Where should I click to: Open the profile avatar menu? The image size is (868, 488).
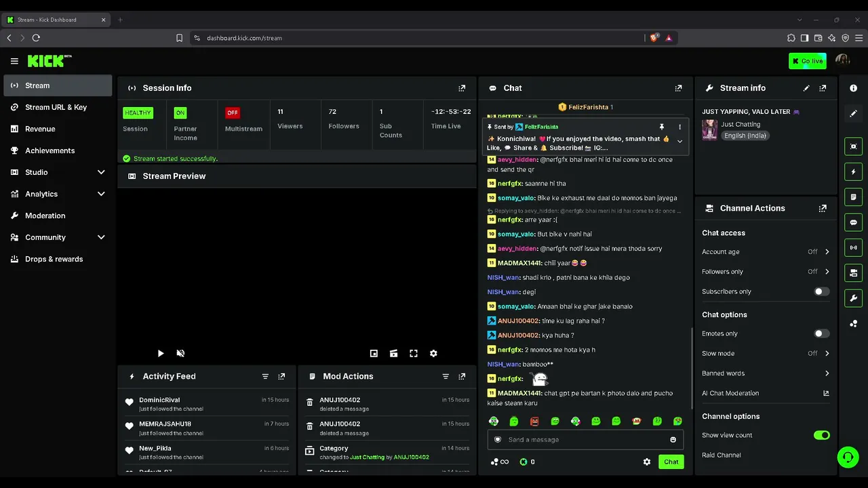(842, 61)
